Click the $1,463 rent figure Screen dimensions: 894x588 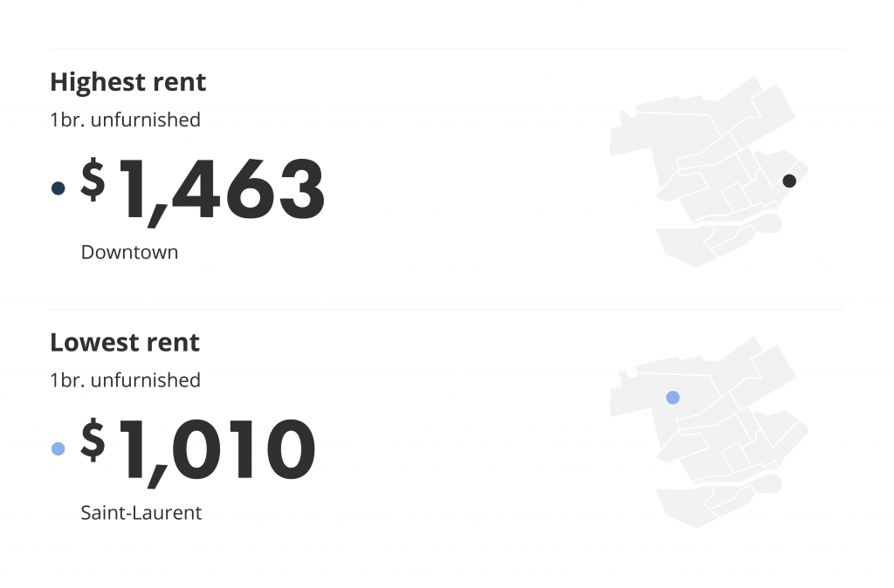203,191
